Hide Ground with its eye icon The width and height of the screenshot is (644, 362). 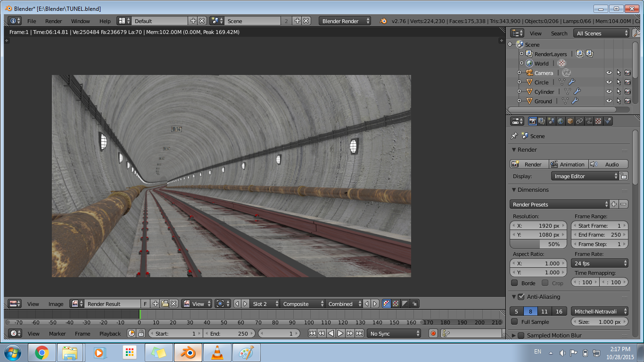tap(609, 101)
